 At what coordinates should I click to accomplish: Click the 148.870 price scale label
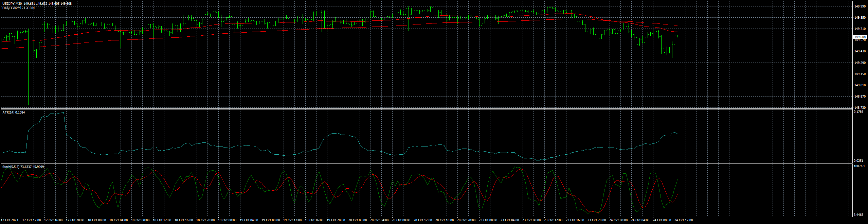click(860, 97)
